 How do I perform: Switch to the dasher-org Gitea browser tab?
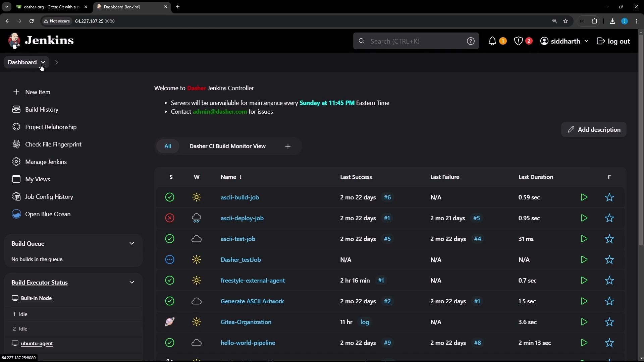pyautogui.click(x=52, y=7)
